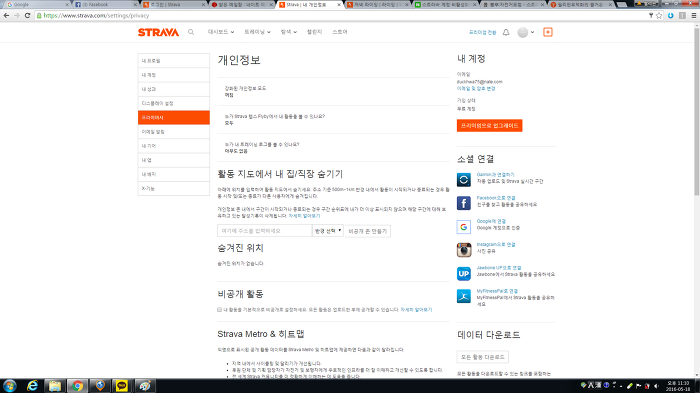Open File Explorer from the taskbar
The width and height of the screenshot is (700, 393).
point(55,386)
